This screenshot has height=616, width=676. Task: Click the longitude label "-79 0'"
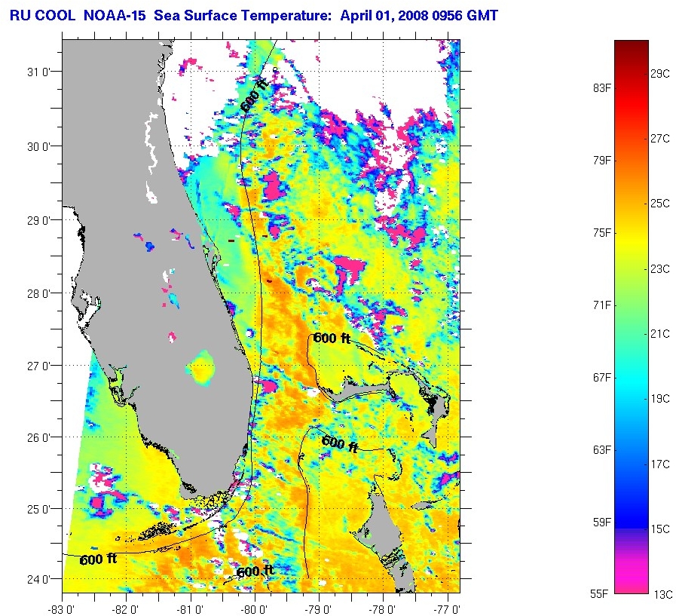tap(318, 609)
